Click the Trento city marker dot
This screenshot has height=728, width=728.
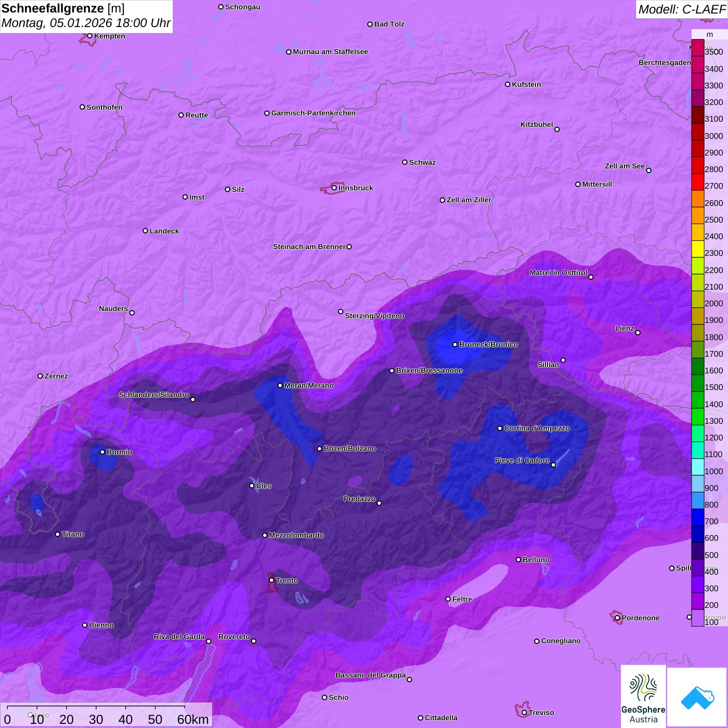(271, 580)
